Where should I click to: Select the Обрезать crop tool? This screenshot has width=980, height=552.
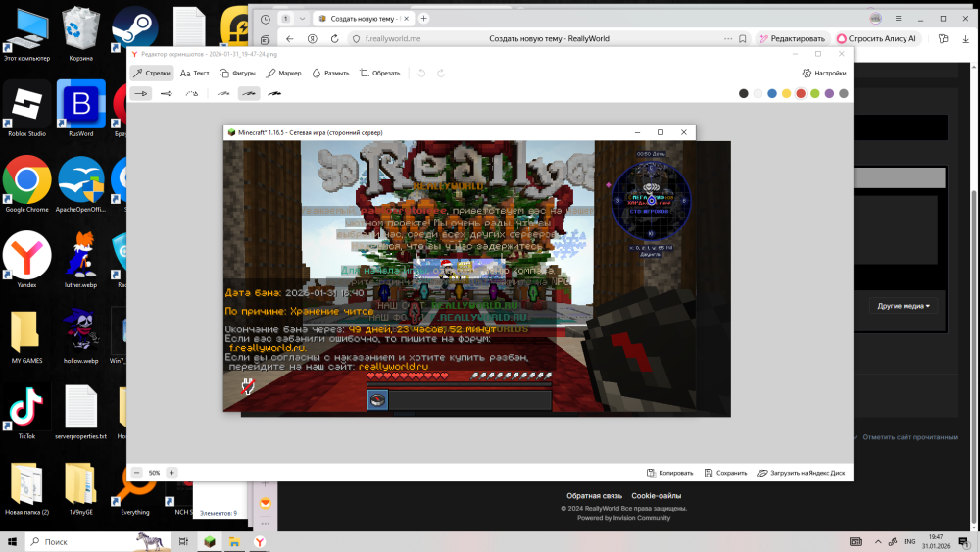pyautogui.click(x=379, y=74)
